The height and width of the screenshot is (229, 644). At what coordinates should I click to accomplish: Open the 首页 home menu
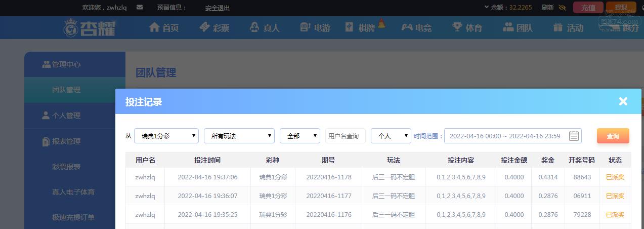pos(164,28)
